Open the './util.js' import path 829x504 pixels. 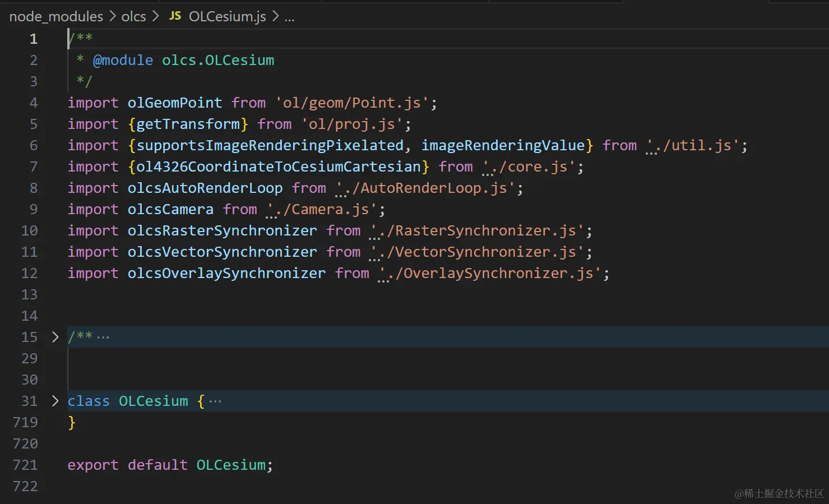click(693, 146)
